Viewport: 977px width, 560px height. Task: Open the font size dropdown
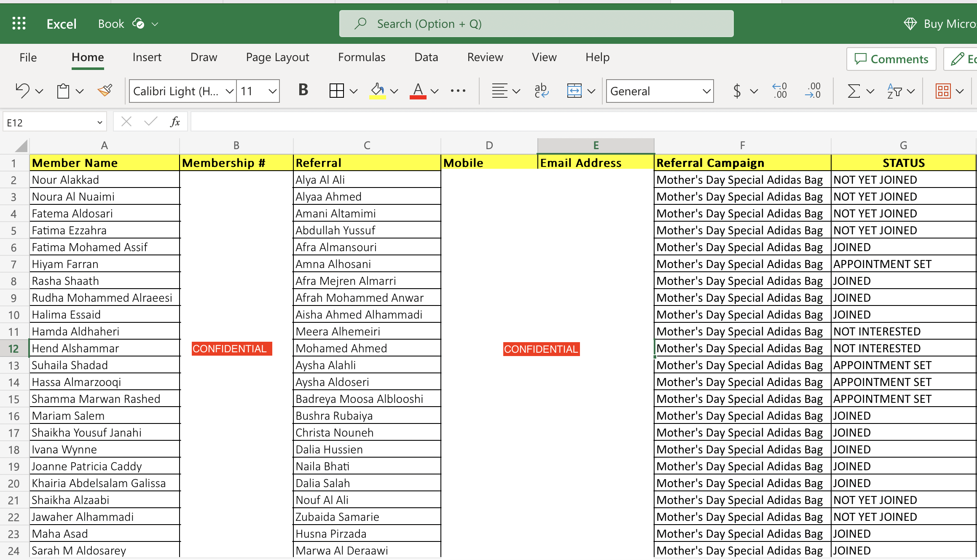tap(272, 91)
